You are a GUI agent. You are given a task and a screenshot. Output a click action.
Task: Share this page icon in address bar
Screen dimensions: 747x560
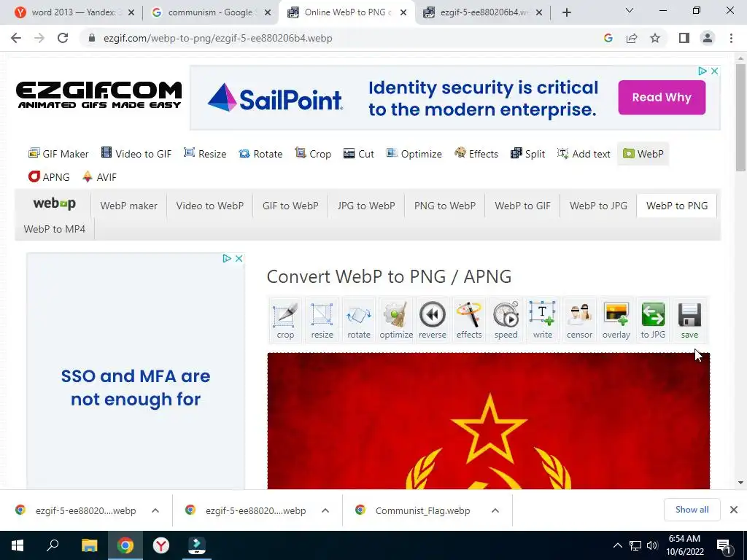tap(632, 38)
